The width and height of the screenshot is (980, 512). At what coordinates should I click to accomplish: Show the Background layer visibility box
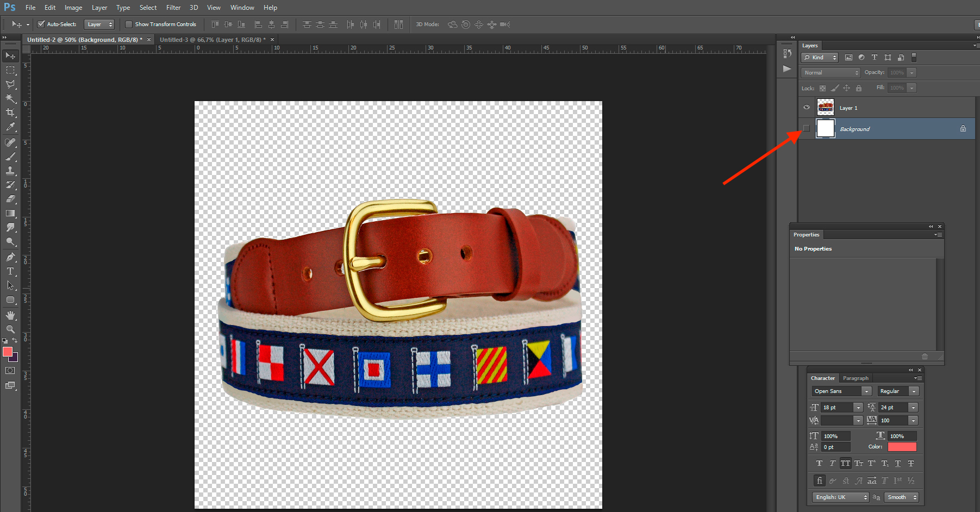[807, 129]
